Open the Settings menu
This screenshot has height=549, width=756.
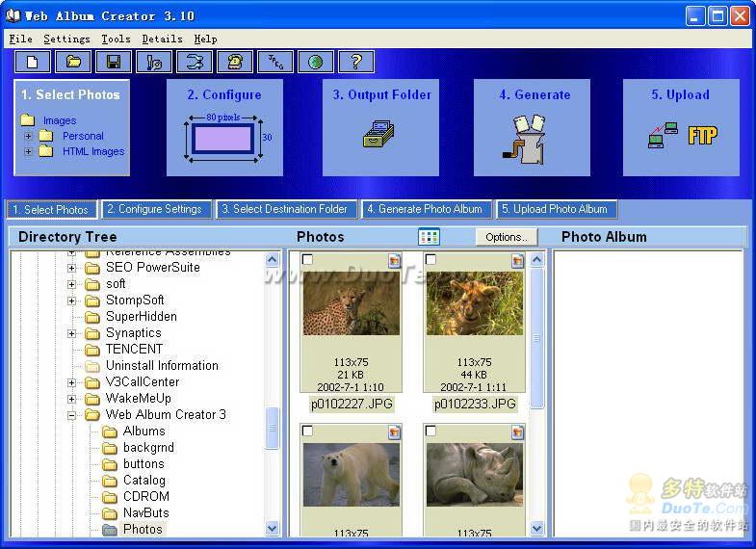[66, 39]
